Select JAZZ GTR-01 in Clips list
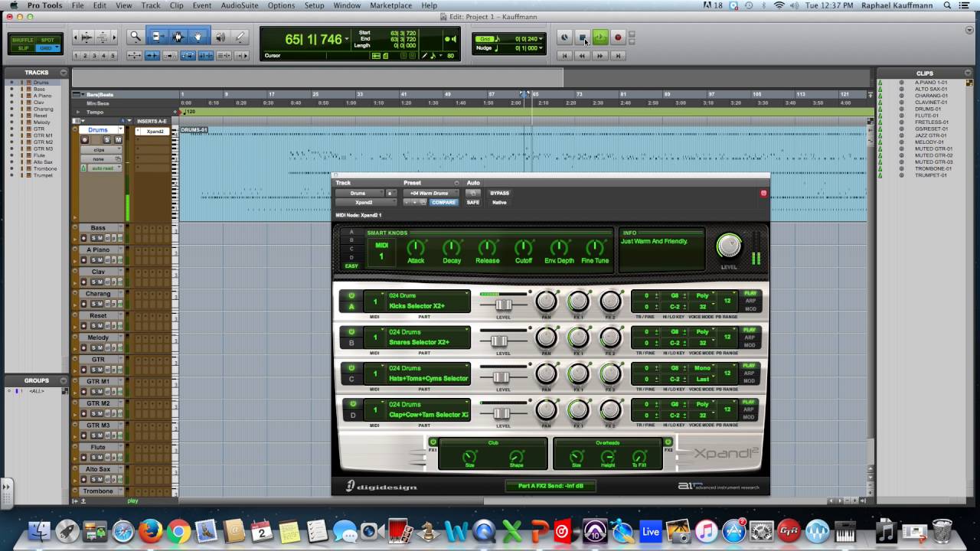Image resolution: width=980 pixels, height=551 pixels. [932, 135]
